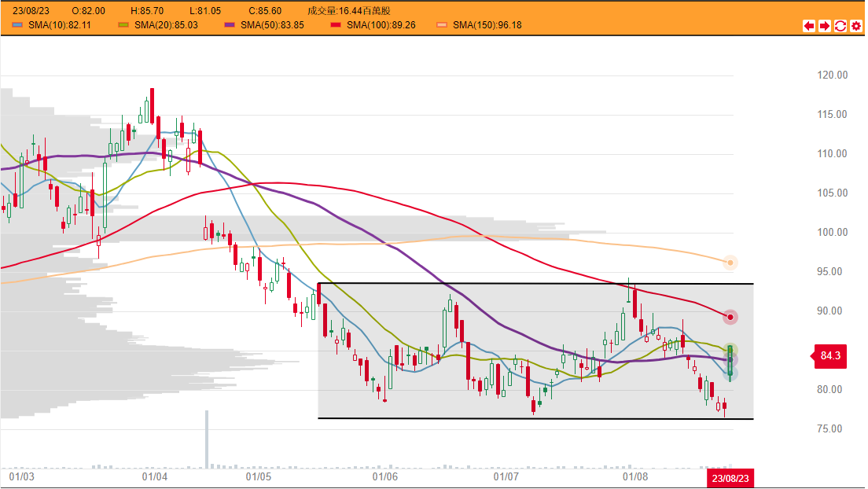Click the close price C:85.60
This screenshot has height=489, width=868.
coord(265,10)
